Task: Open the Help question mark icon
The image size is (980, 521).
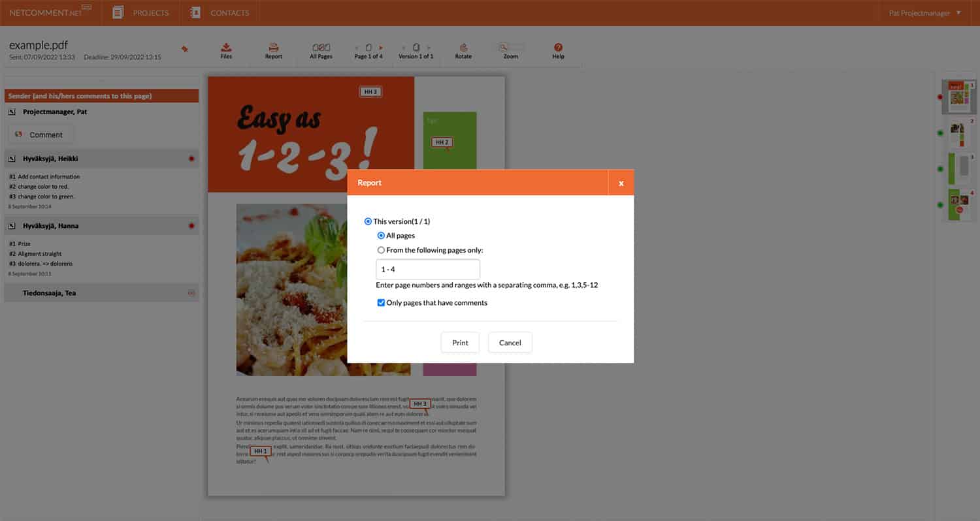Action: tap(558, 48)
